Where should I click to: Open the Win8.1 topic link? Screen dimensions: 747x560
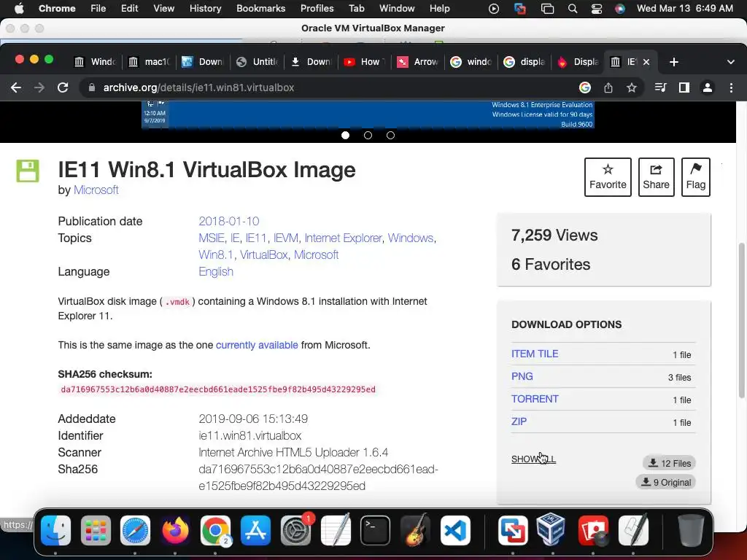tap(216, 254)
